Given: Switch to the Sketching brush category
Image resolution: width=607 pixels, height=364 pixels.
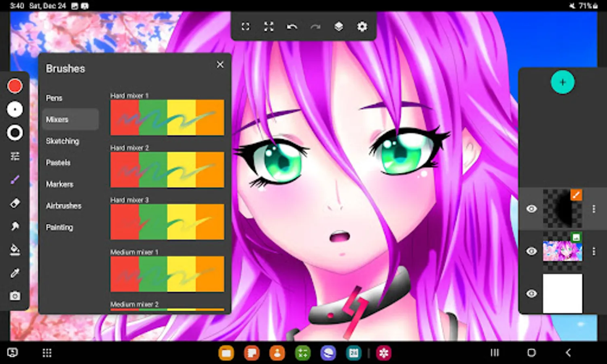Looking at the screenshot, I should point(63,141).
